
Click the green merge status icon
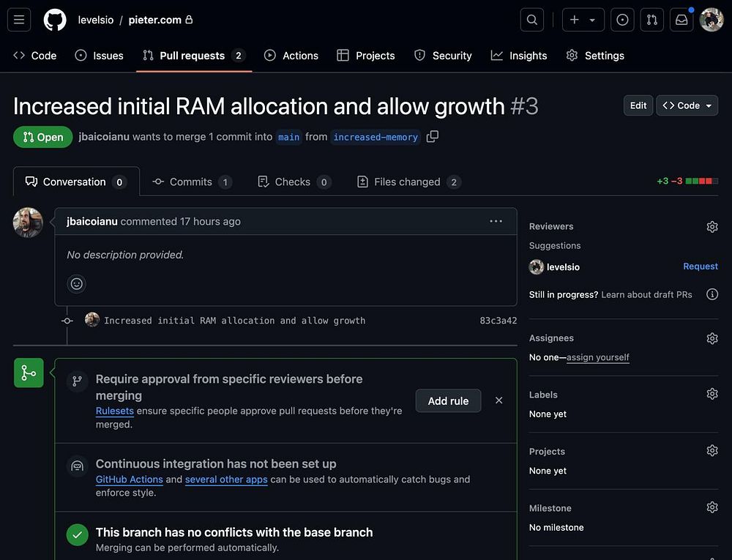(29, 373)
